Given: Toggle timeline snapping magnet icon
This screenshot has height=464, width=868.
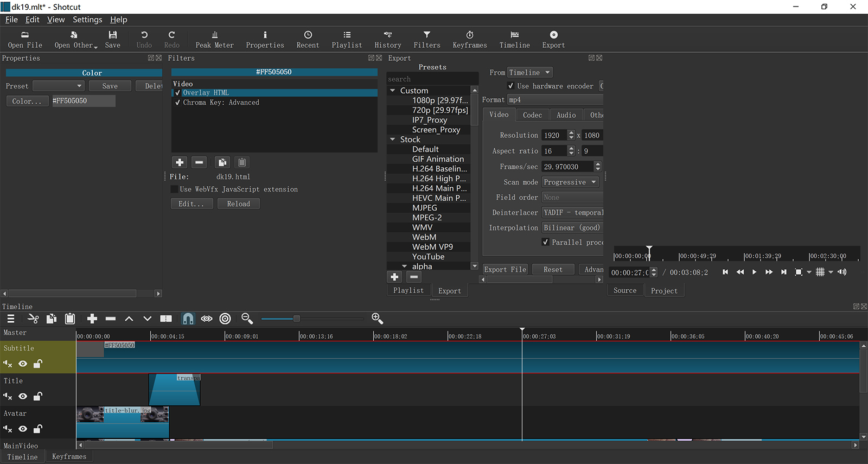Looking at the screenshot, I should [188, 319].
